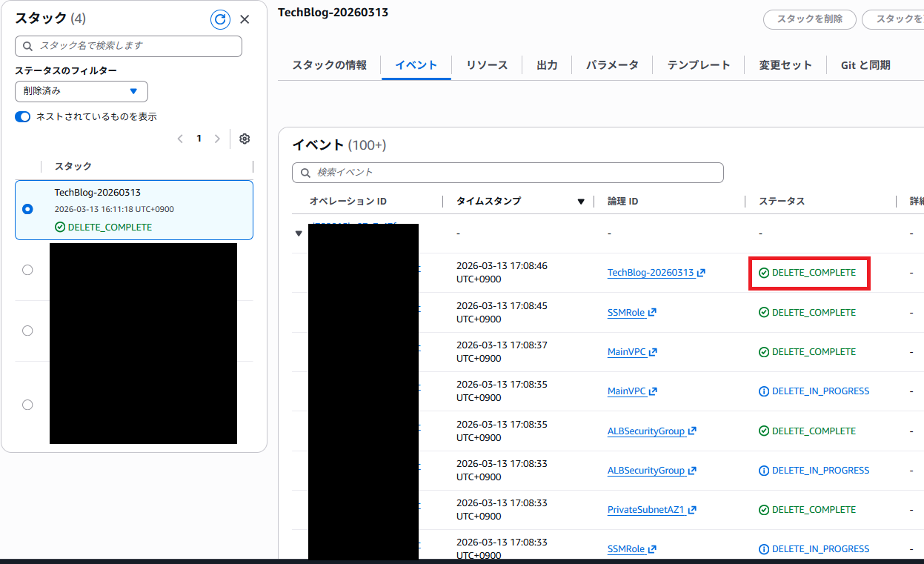Go to next page of stacks
Viewport: 924px width, 564px height.
217,139
